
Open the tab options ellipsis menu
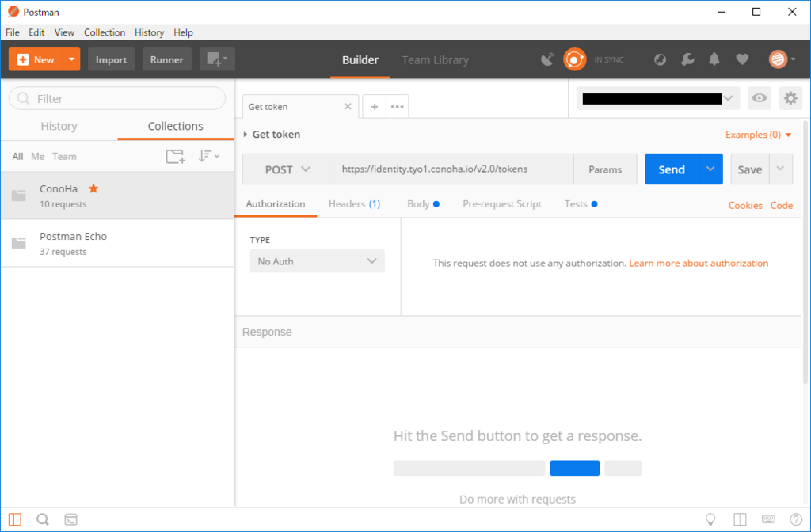pos(398,107)
